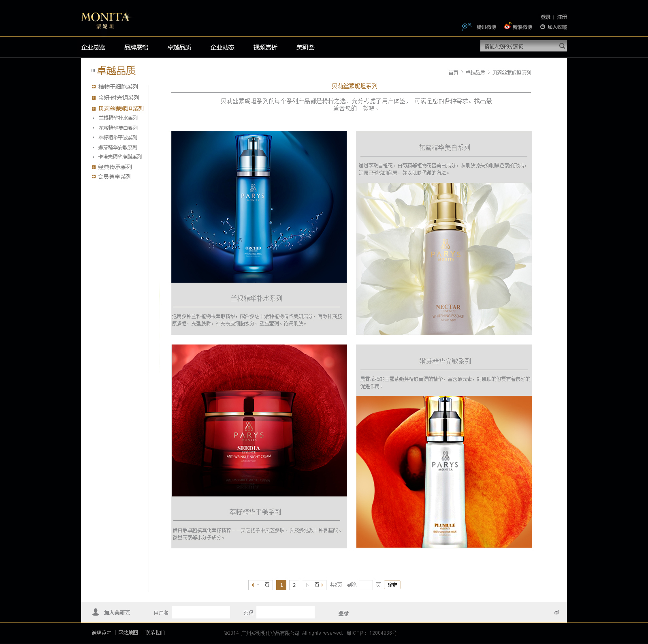Expand the 植物干细胞系列 category
The width and height of the screenshot is (648, 644).
[94, 87]
